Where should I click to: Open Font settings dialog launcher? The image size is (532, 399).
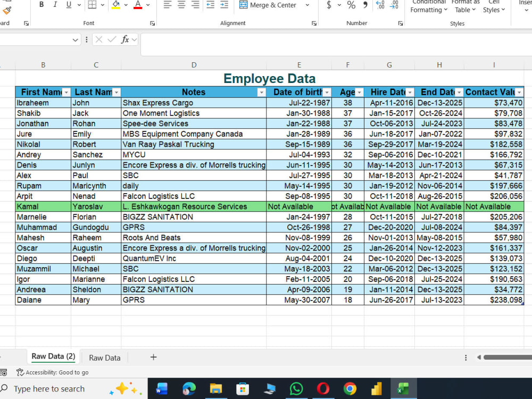(x=152, y=23)
